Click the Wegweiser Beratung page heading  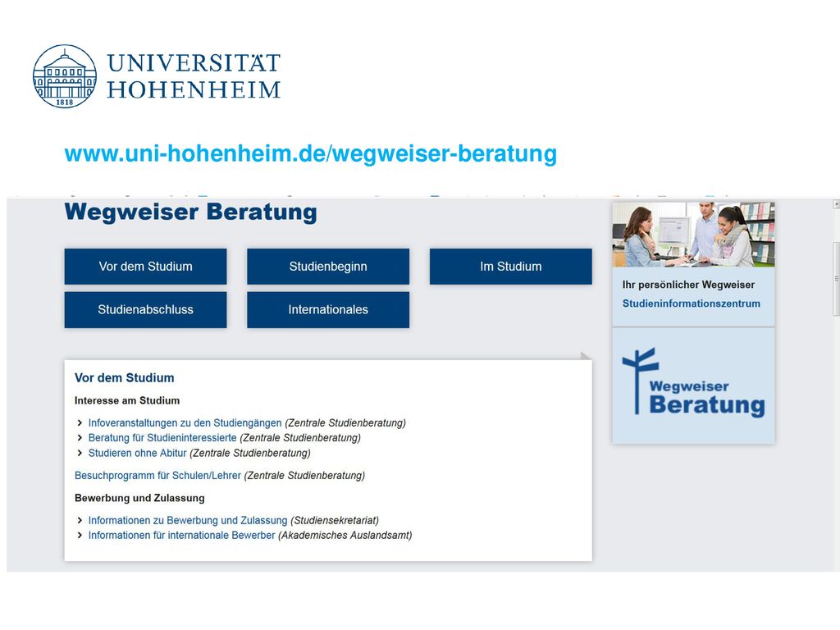190,212
